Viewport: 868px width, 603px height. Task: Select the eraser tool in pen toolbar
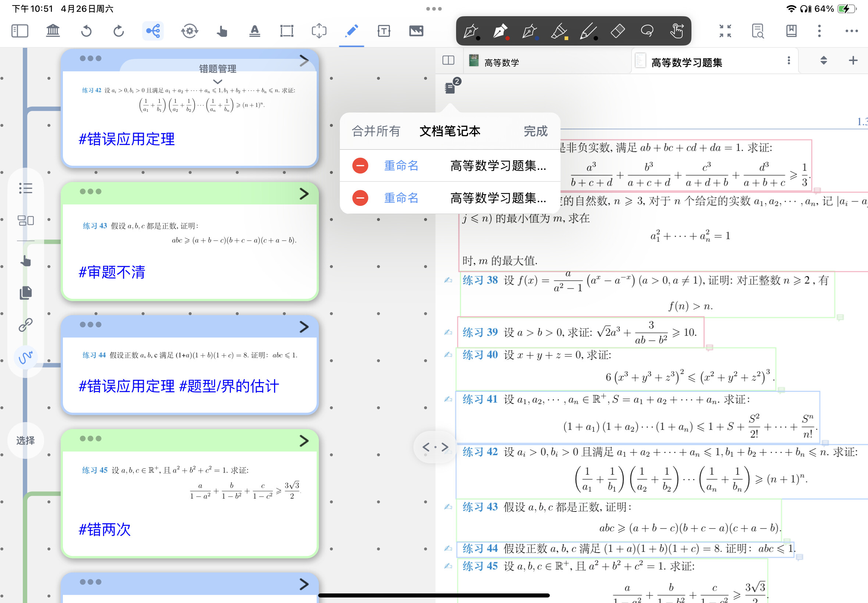(x=618, y=31)
